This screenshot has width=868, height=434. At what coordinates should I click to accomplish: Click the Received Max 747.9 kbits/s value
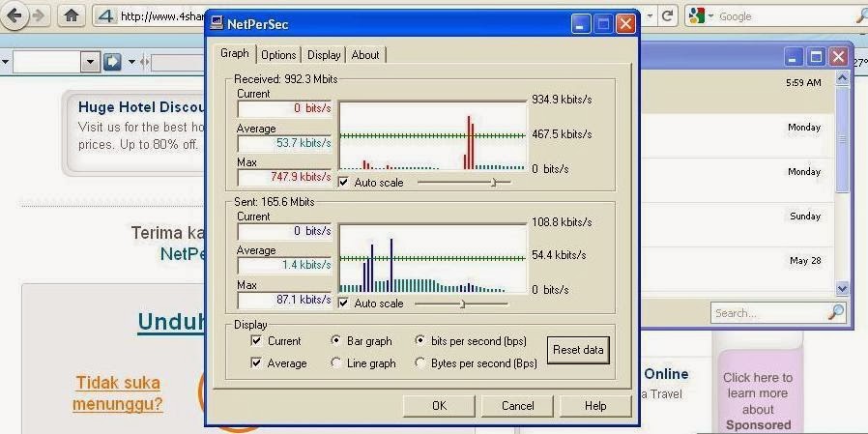284,177
